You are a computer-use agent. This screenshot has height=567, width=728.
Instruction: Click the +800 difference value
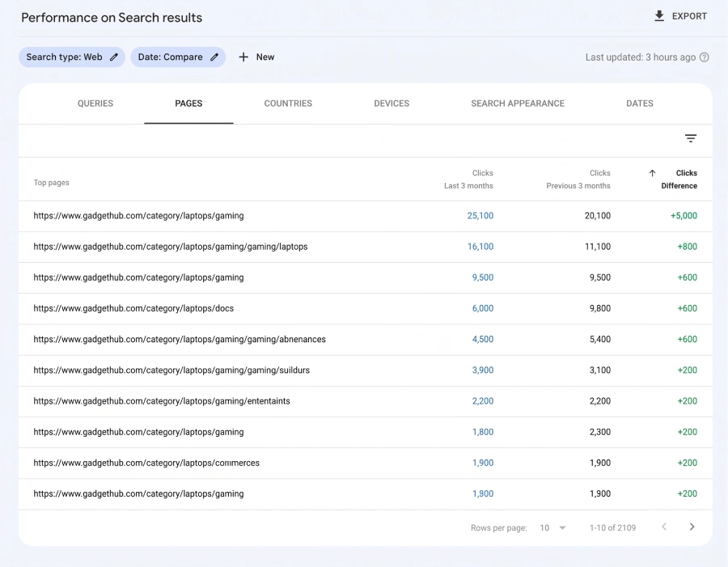pos(687,247)
